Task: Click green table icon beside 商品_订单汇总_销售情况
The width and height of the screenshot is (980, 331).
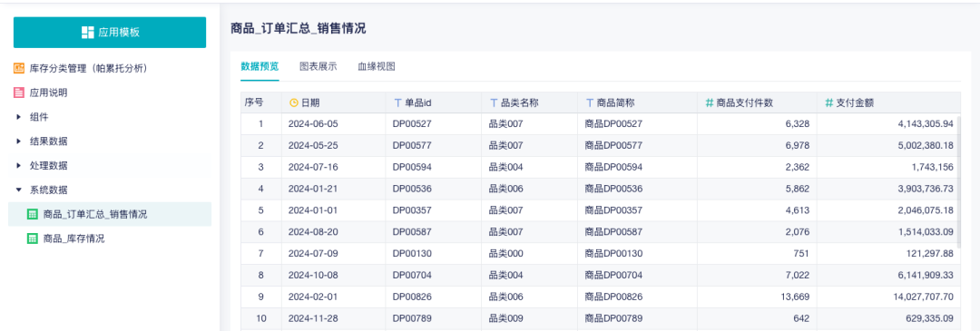Action: pos(33,214)
